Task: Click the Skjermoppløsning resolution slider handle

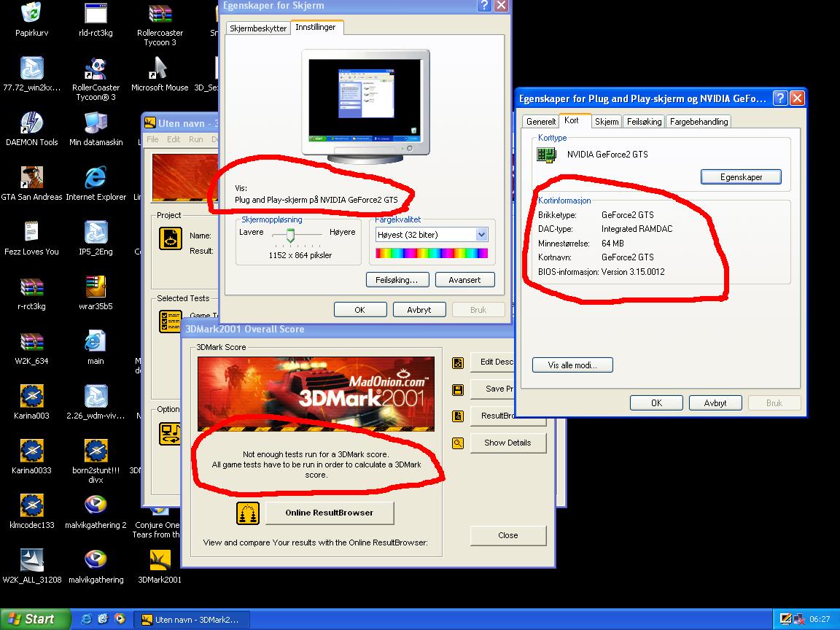Action: point(289,236)
